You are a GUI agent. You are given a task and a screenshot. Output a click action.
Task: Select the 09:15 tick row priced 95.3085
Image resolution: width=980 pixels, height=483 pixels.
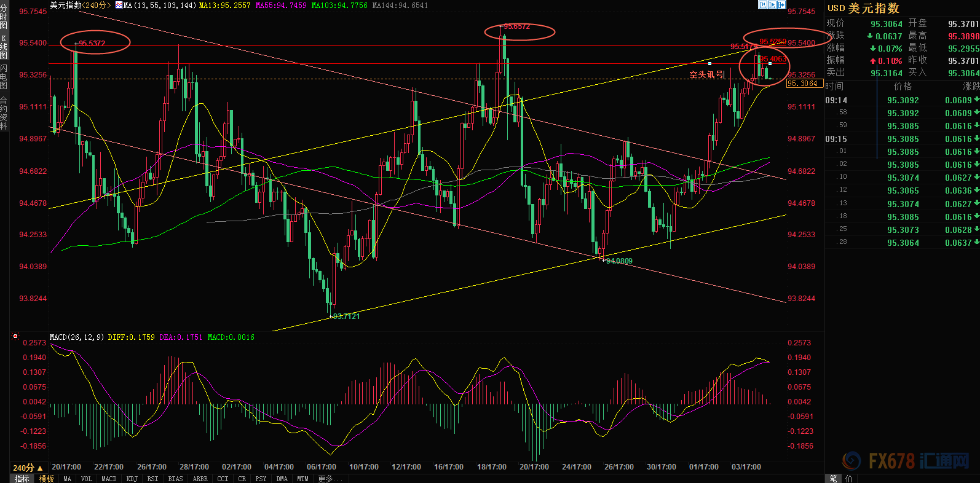click(903, 139)
